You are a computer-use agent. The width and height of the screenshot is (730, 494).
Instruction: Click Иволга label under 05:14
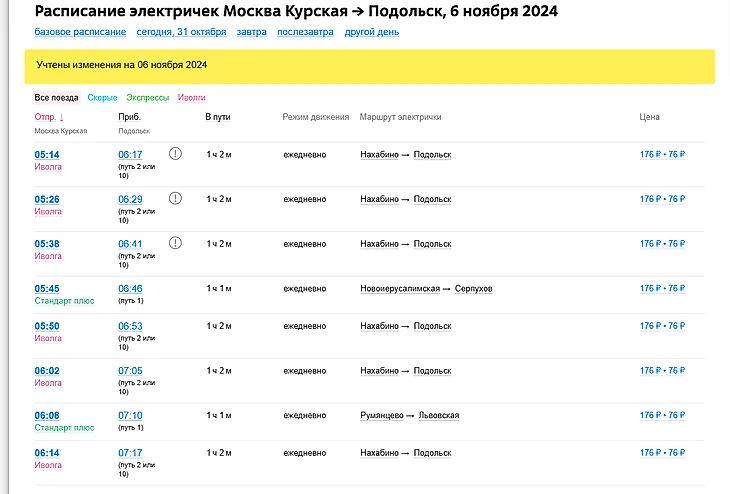(48, 167)
